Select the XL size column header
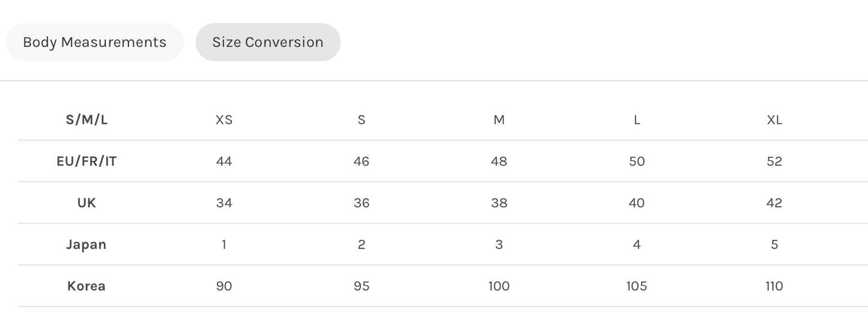The width and height of the screenshot is (868, 335). click(774, 119)
